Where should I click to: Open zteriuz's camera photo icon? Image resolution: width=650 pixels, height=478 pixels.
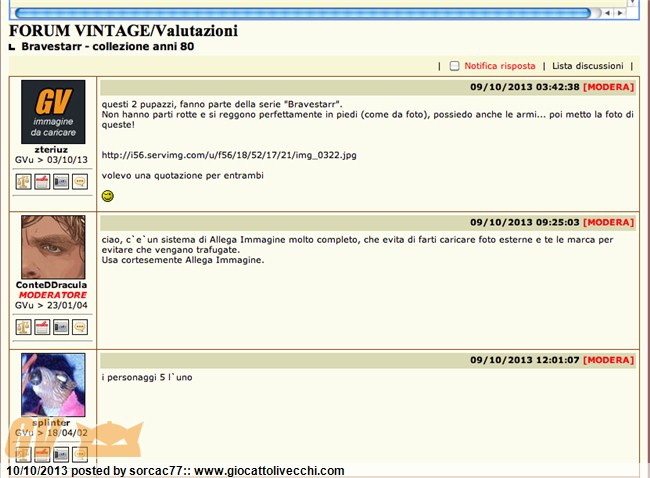click(x=61, y=182)
